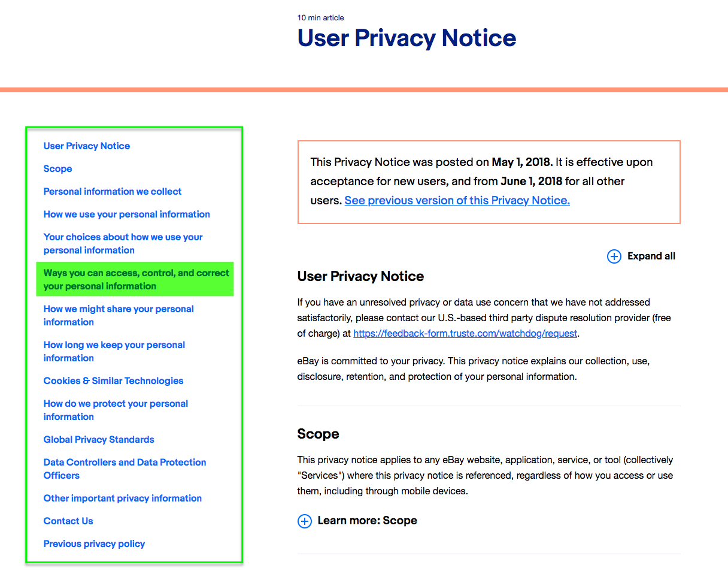The image size is (728, 577).
Task: Open Data Controllers and Data Protection Officers
Action: click(125, 469)
